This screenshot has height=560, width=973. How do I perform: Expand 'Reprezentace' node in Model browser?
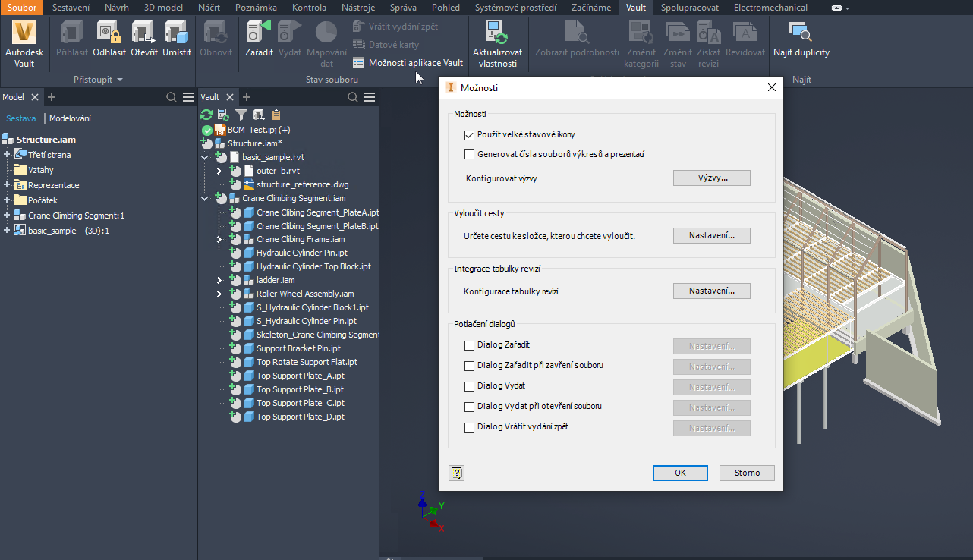pyautogui.click(x=7, y=185)
